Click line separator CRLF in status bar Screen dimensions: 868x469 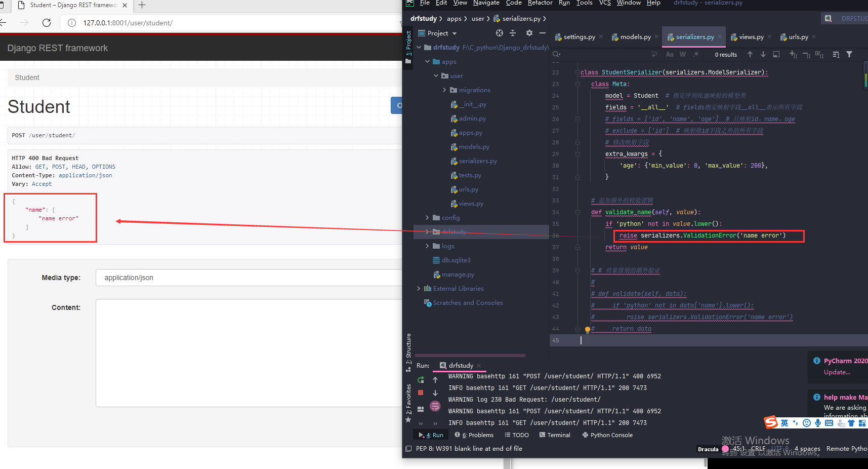pos(758,449)
